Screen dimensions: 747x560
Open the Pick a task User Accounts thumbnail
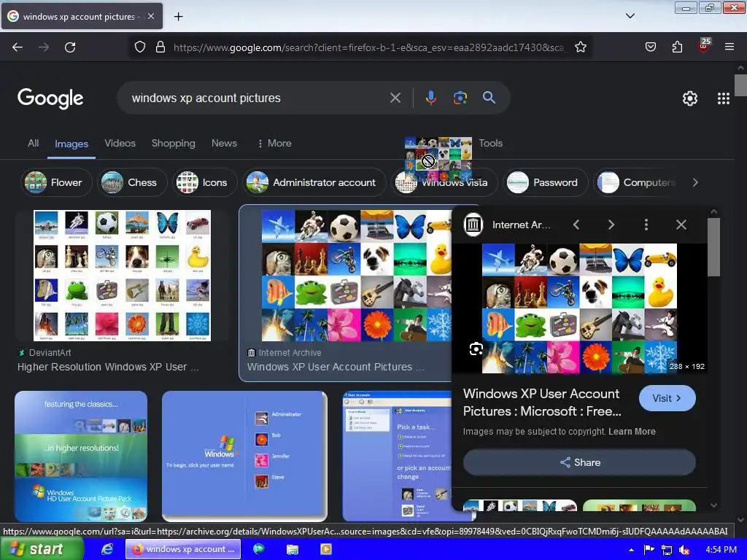coord(397,456)
